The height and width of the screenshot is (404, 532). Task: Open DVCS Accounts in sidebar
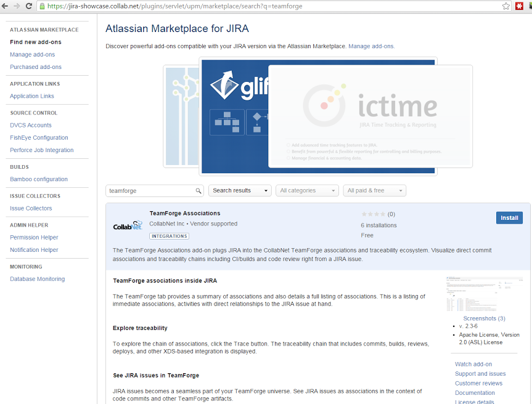(31, 126)
